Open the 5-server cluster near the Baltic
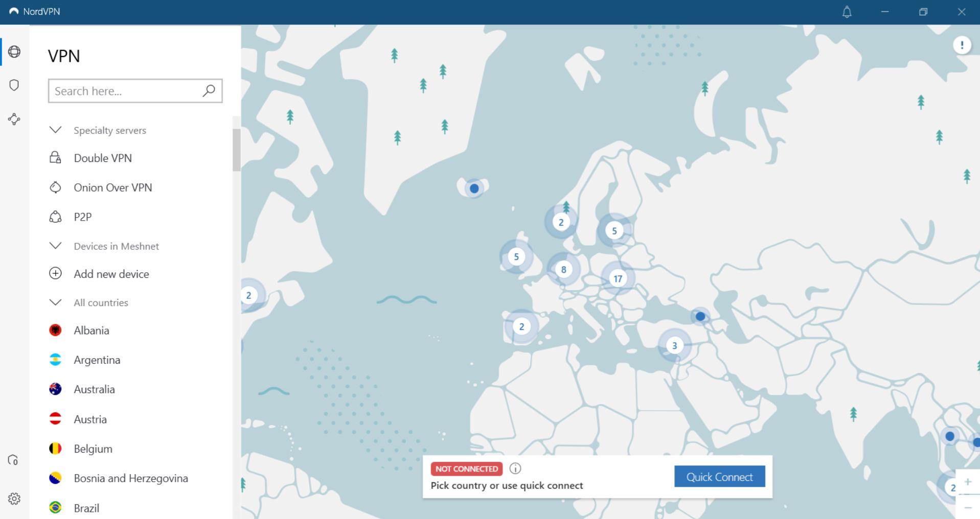980x519 pixels. pos(614,230)
